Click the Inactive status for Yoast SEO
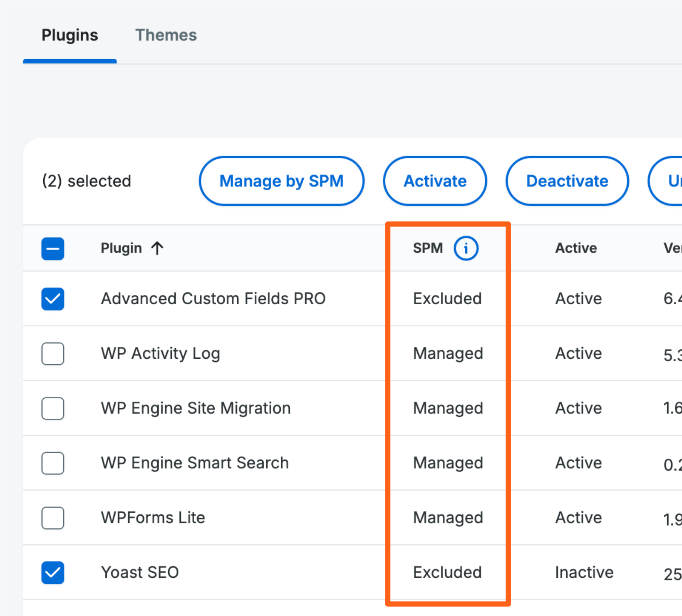Screen dimensions: 682x616 click(584, 572)
